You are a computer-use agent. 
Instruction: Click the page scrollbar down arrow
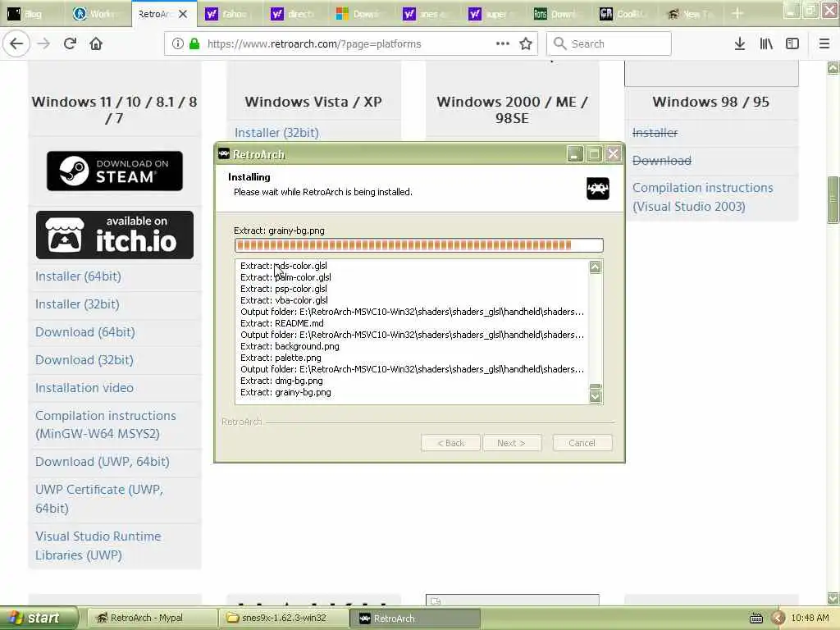(x=833, y=597)
